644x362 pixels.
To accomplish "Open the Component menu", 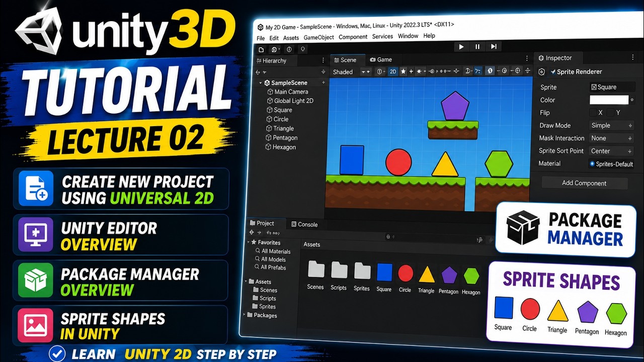I will click(353, 37).
